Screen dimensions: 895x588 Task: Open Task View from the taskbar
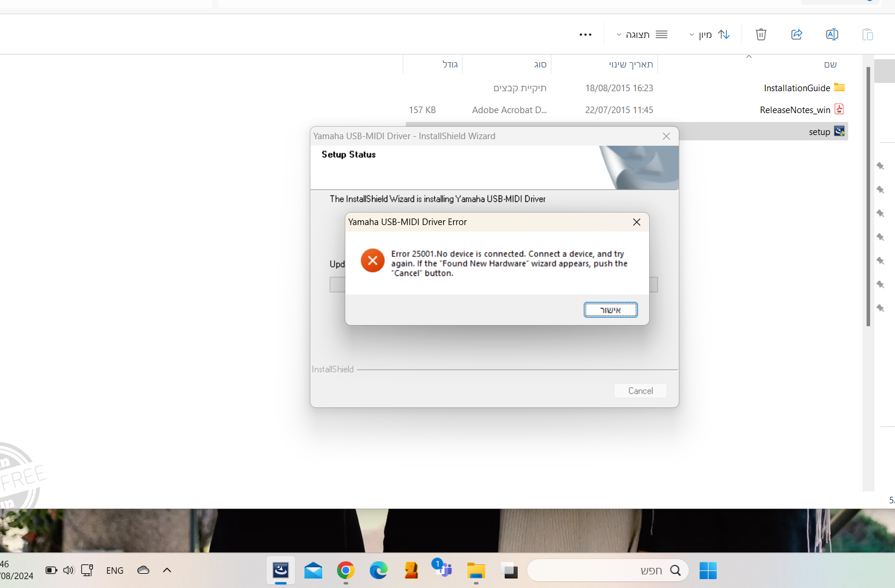click(509, 570)
